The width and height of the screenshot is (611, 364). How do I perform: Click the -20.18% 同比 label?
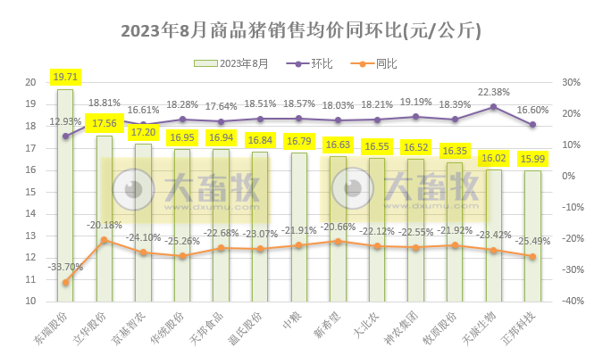tap(104, 225)
